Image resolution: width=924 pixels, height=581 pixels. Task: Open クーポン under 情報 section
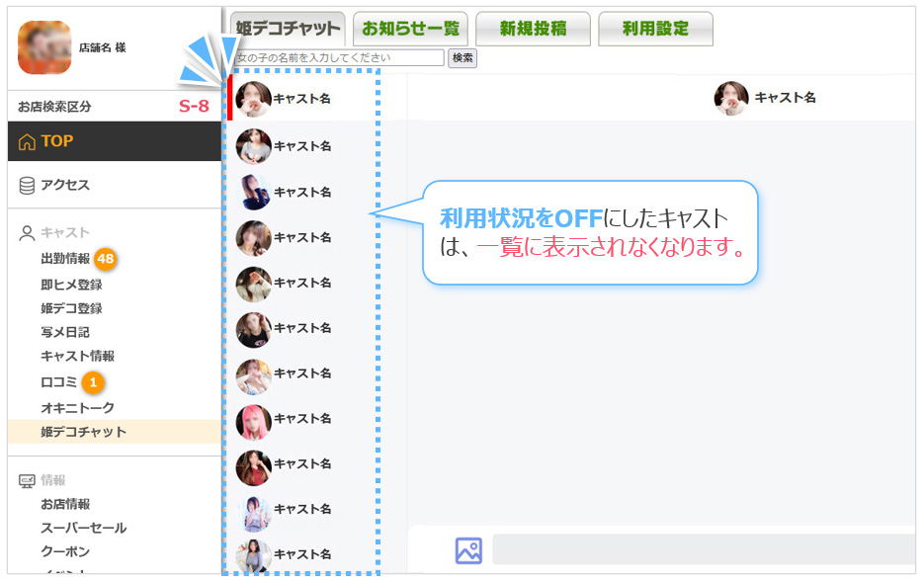65,551
